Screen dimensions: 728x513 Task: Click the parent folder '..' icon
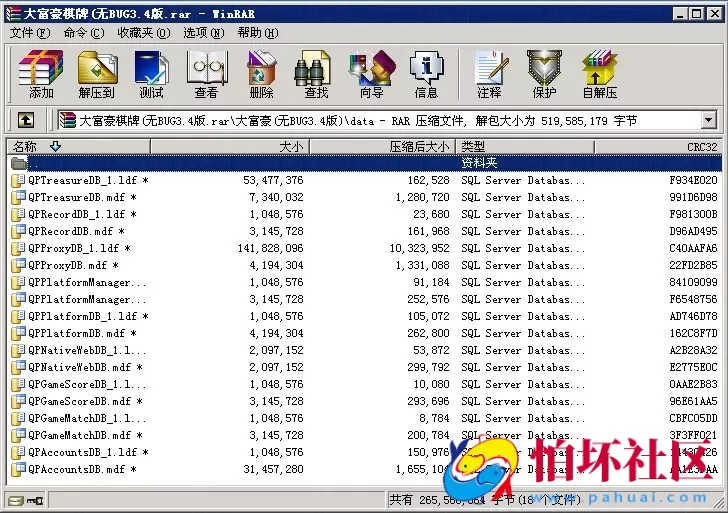click(x=19, y=163)
